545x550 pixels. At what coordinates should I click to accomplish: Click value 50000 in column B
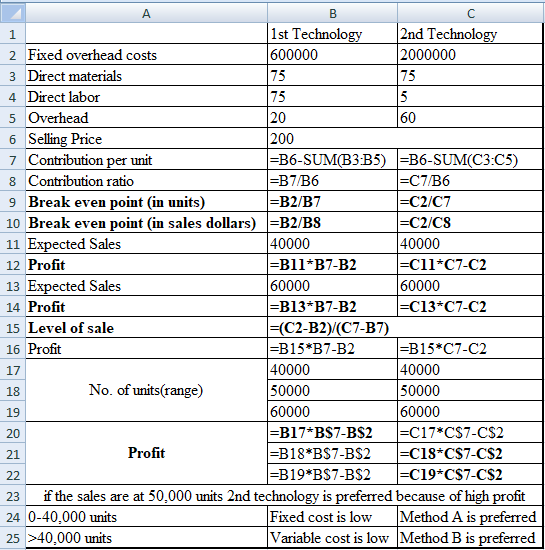[332, 391]
